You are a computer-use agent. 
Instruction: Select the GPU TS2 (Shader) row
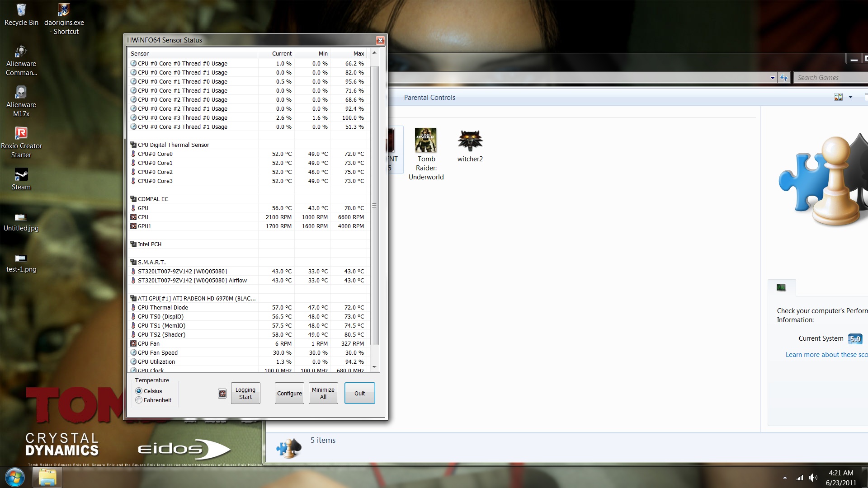coord(248,335)
